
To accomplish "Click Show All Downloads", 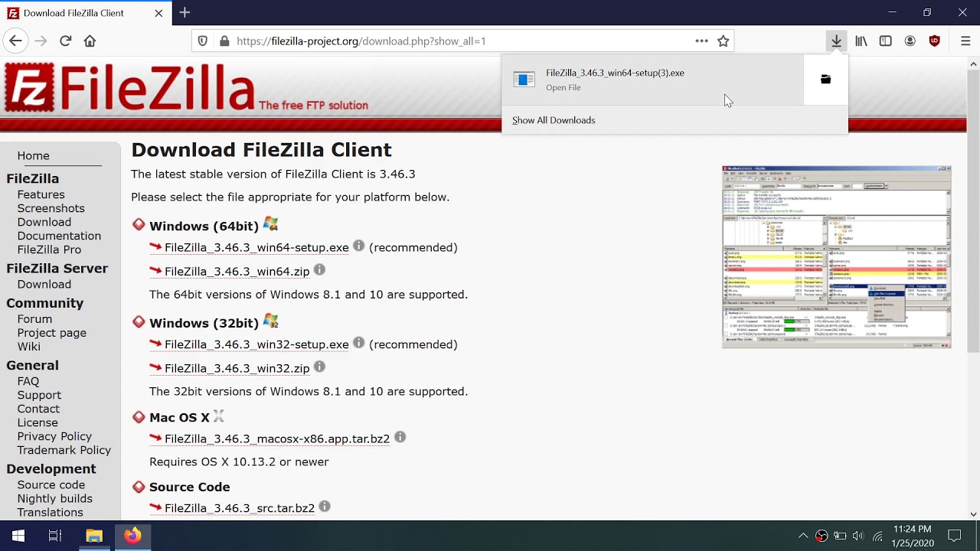I will point(554,120).
